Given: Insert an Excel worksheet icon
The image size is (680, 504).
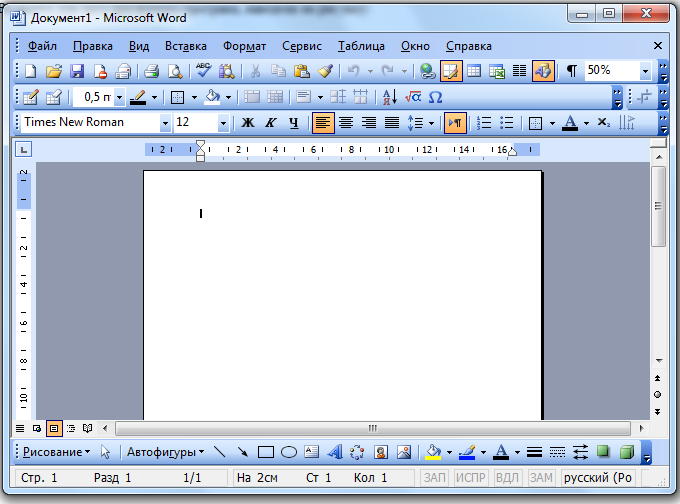Looking at the screenshot, I should [497, 71].
